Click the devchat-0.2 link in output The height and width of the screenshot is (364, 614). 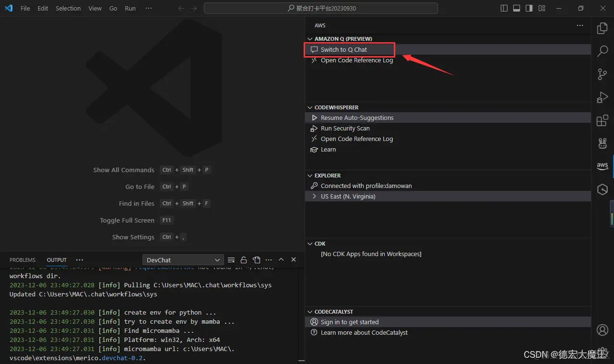click(x=123, y=358)
